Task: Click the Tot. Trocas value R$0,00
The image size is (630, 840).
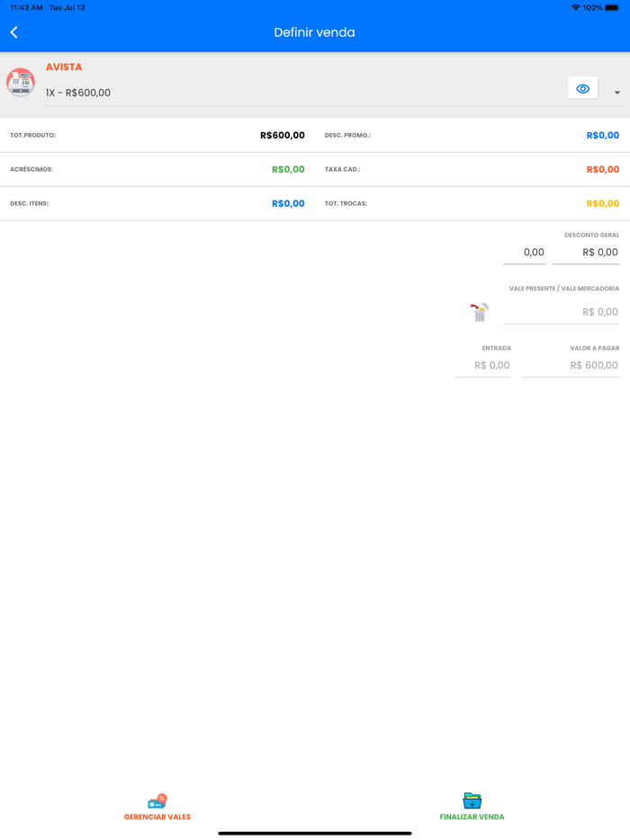Action: (603, 203)
